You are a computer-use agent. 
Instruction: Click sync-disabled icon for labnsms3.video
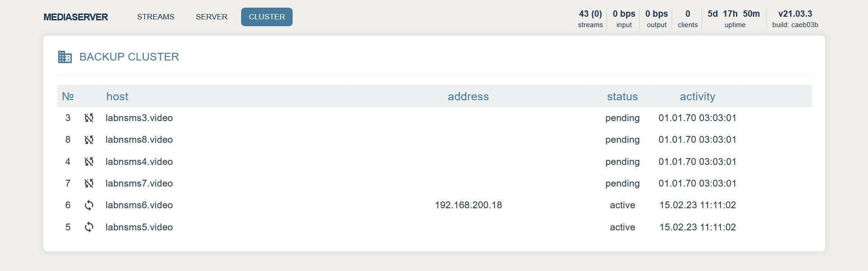point(89,118)
